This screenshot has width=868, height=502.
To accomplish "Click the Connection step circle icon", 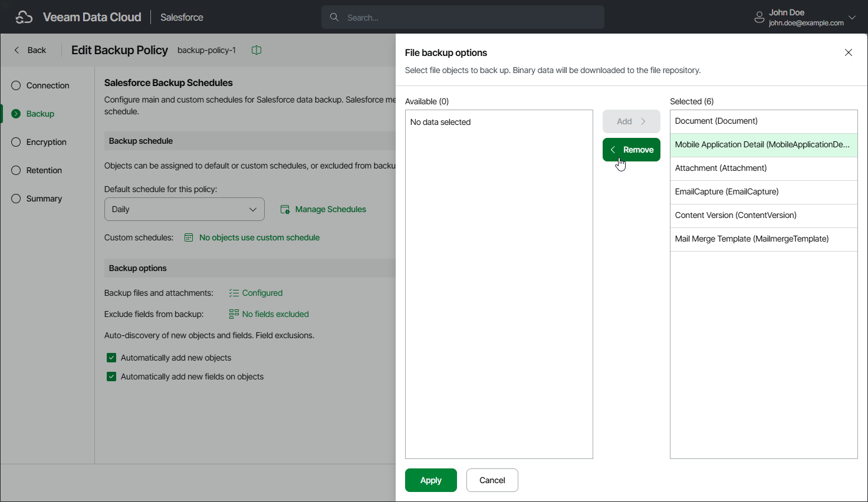I will [x=16, y=85].
